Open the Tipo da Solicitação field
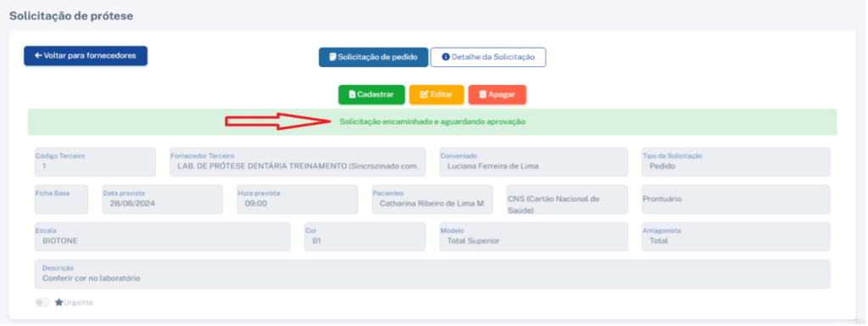 [736, 162]
